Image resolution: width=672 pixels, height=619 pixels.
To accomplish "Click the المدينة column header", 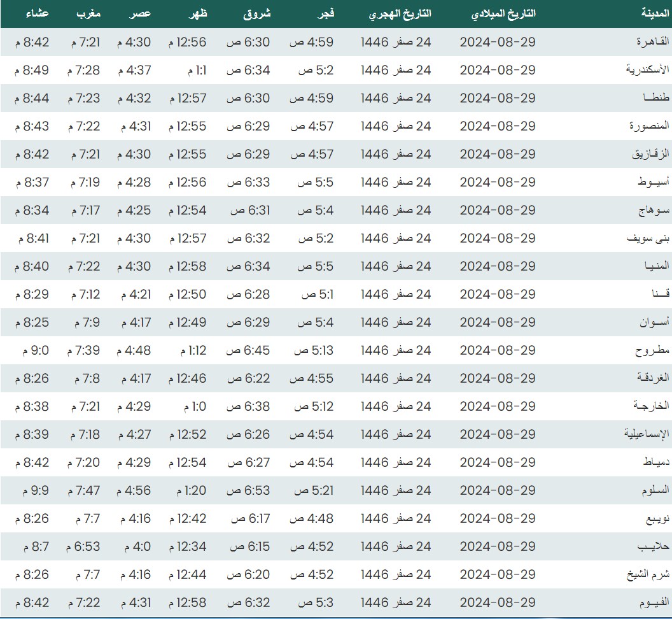I will pos(650,14).
